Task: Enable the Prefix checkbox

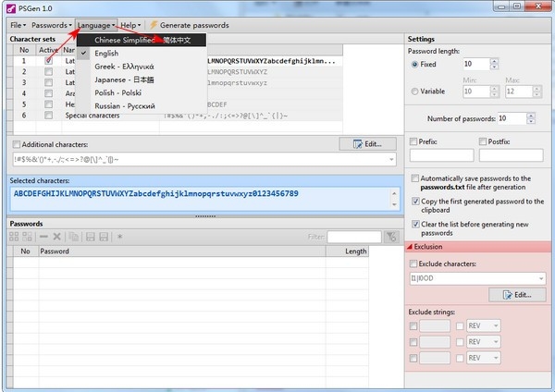Action: [x=413, y=141]
